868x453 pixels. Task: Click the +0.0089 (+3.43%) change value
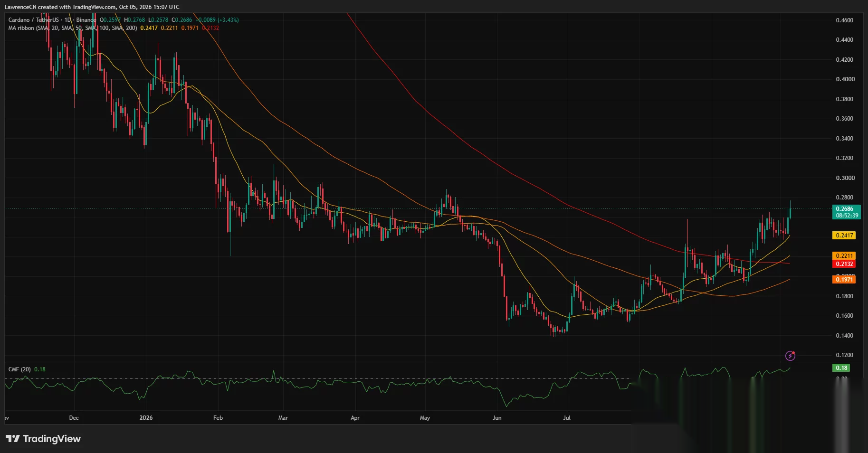pyautogui.click(x=218, y=20)
